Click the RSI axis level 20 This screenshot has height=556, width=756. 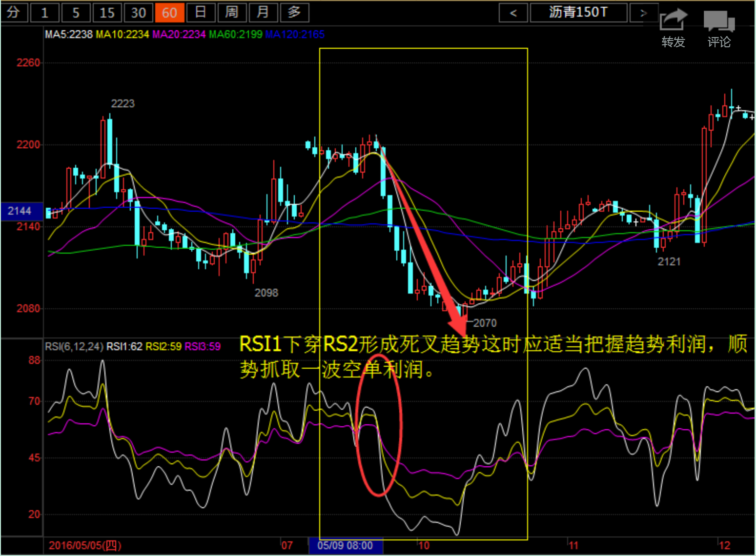[x=35, y=514]
